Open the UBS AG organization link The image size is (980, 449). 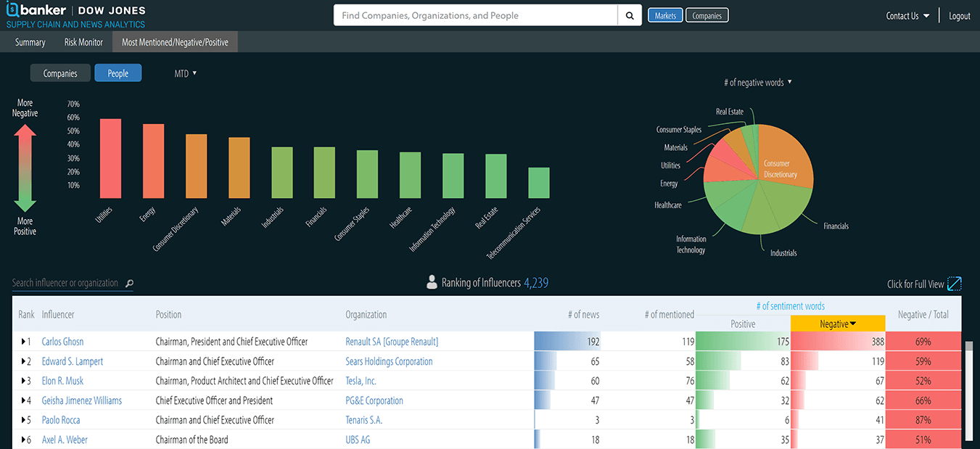pyautogui.click(x=358, y=440)
